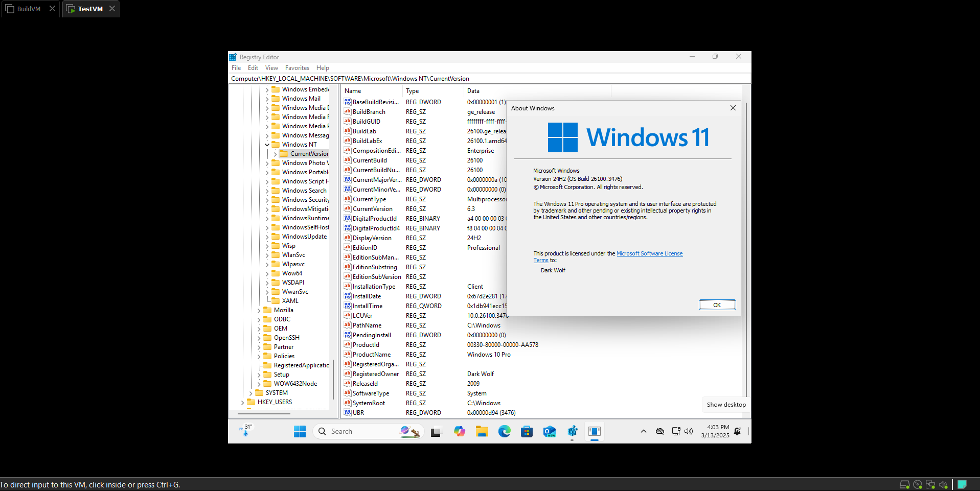The width and height of the screenshot is (980, 491).
Task: Open Task View on the taskbar
Action: click(x=436, y=432)
